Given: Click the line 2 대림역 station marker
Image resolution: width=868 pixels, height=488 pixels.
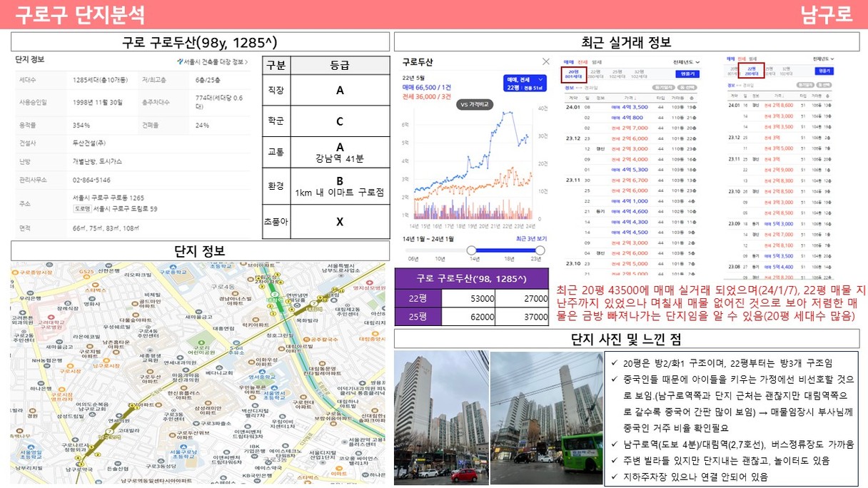Looking at the screenshot, I should (273, 294).
